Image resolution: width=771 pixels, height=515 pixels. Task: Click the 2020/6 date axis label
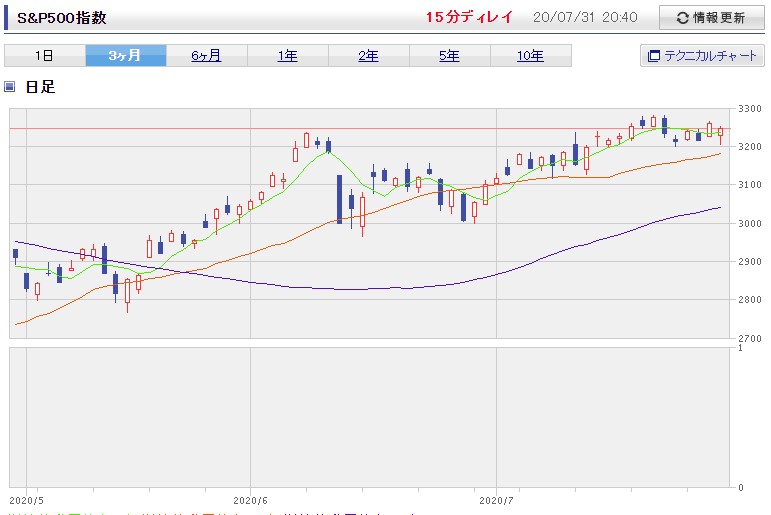click(x=250, y=501)
